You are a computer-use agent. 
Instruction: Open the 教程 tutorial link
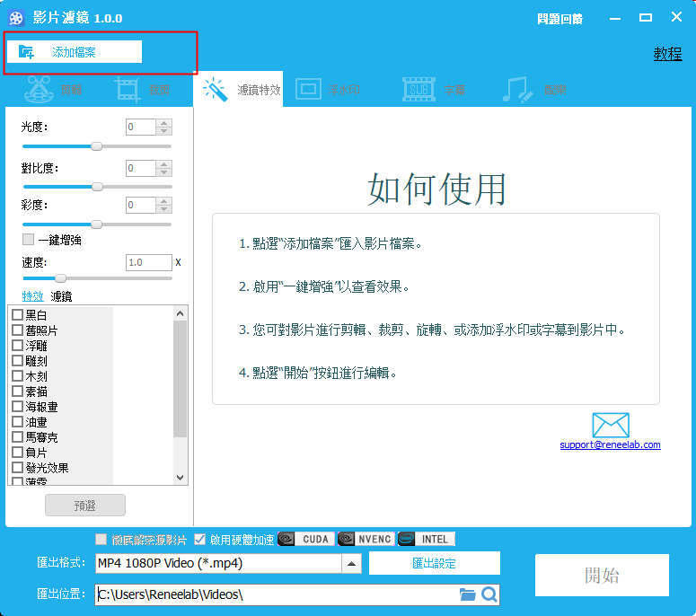pos(667,54)
